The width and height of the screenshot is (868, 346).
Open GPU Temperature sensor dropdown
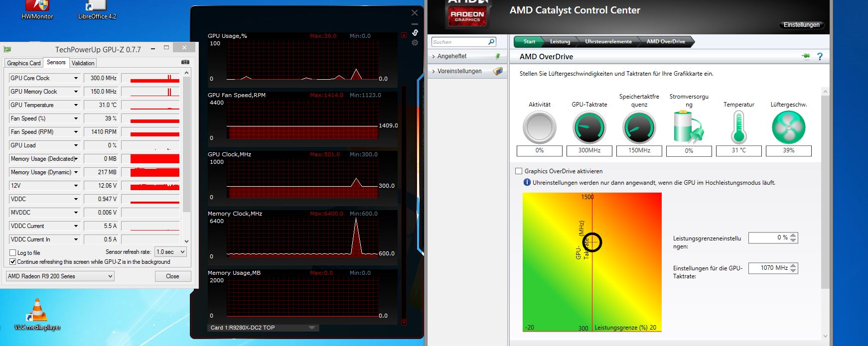[76, 105]
